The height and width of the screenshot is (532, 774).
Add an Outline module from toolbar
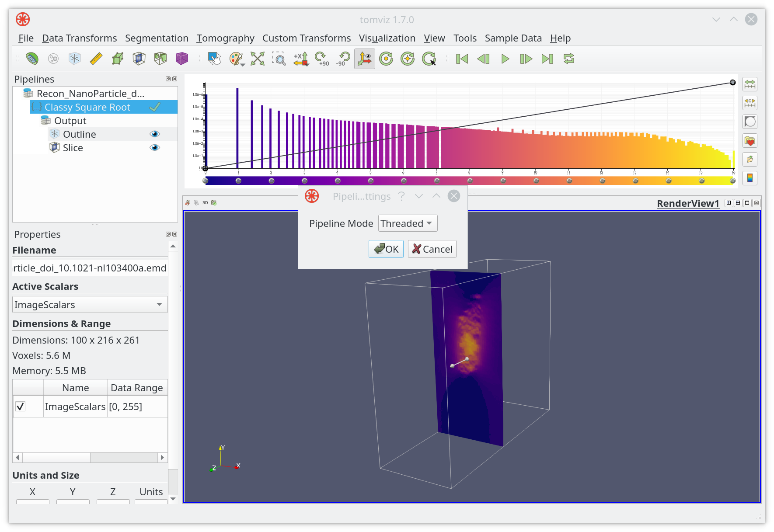pyautogui.click(x=75, y=59)
